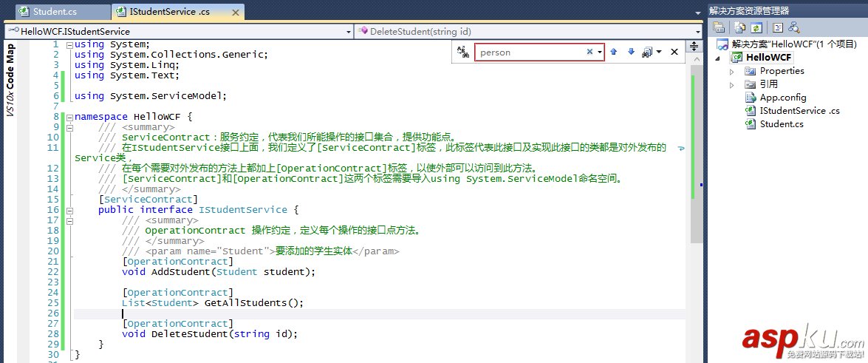
Task: Select Student.cs in Solution Explorer tree
Action: [x=782, y=124]
